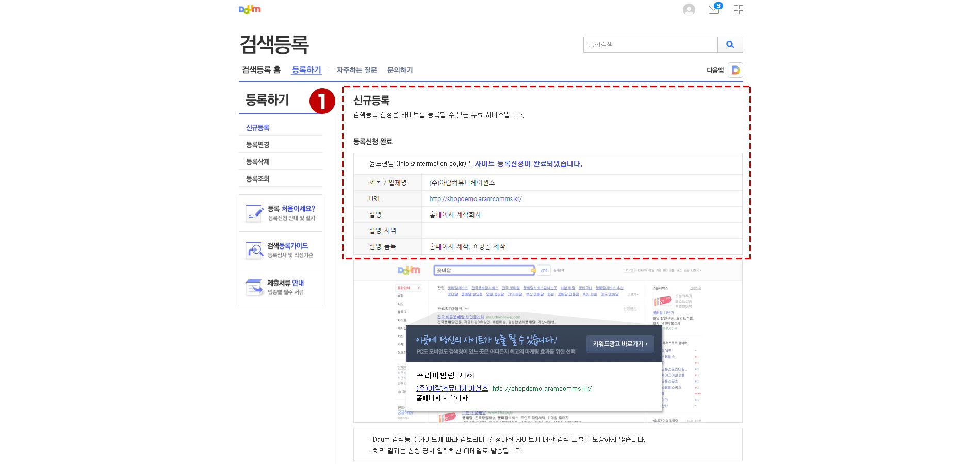The height and width of the screenshot is (464, 980).
Task: Click the green shopdemo.aramcomms.kr URL in the preview
Action: click(542, 388)
